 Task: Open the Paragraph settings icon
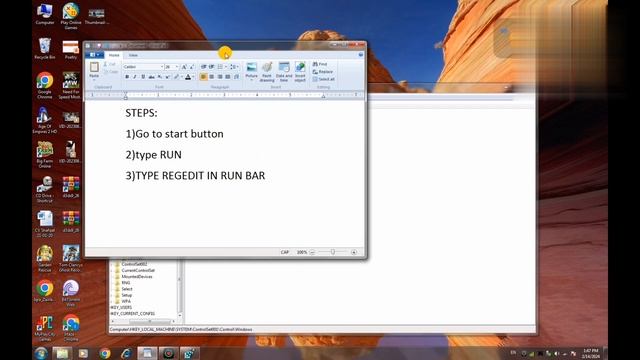click(x=236, y=77)
